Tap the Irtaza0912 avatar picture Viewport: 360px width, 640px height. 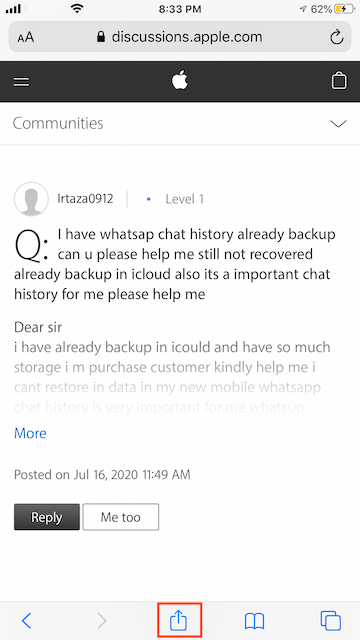[x=31, y=199]
